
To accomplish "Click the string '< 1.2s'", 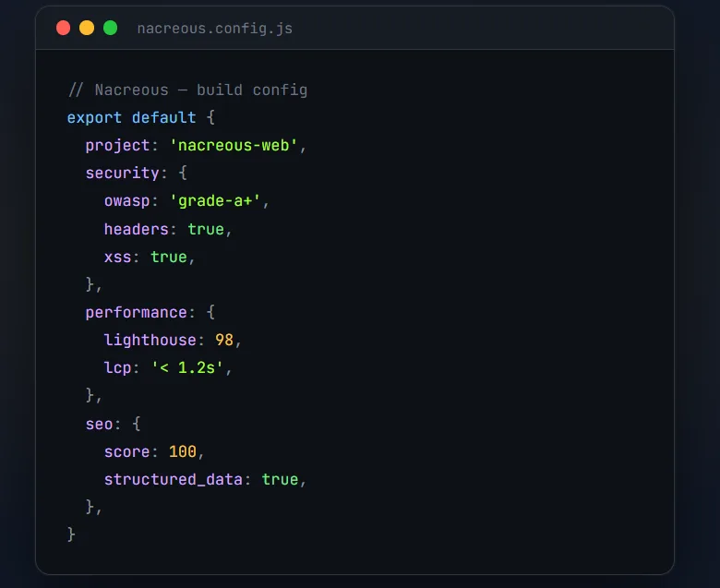I will pos(187,367).
